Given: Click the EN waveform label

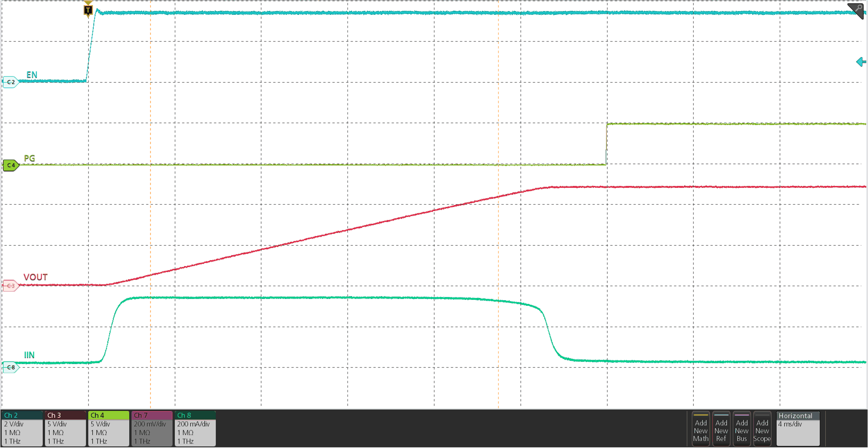Looking at the screenshot, I should pyautogui.click(x=32, y=75).
